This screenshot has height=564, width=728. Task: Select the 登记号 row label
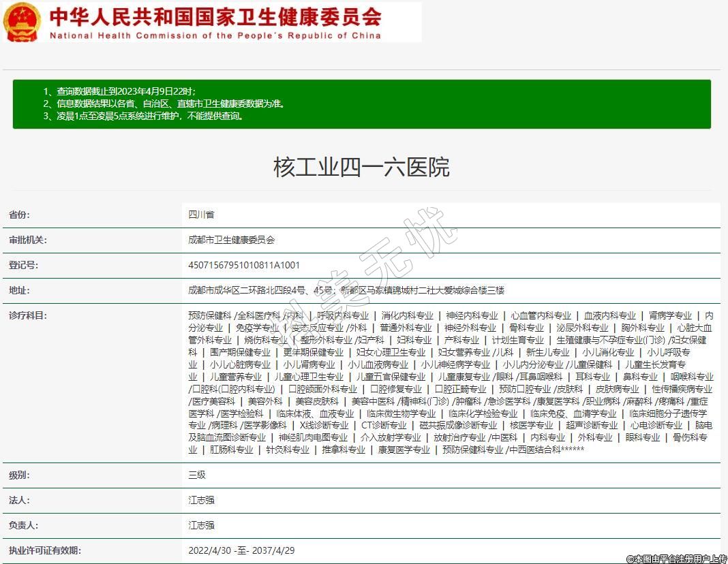23,265
